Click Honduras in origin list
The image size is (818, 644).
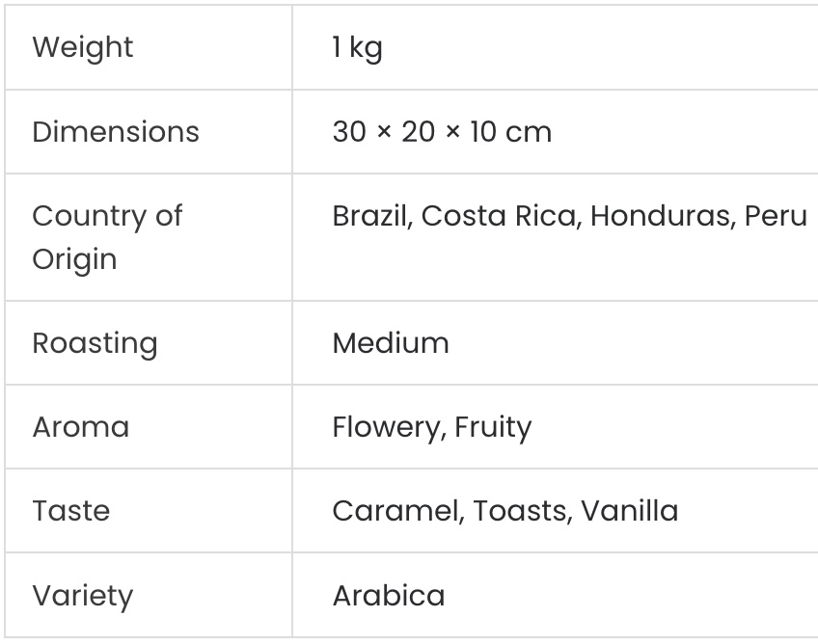(660, 216)
